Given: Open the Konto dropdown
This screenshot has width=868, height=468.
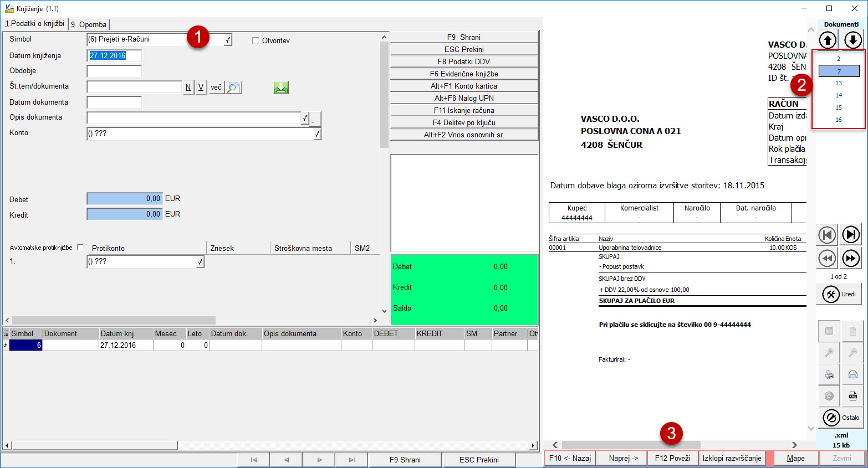Looking at the screenshot, I should pos(317,133).
